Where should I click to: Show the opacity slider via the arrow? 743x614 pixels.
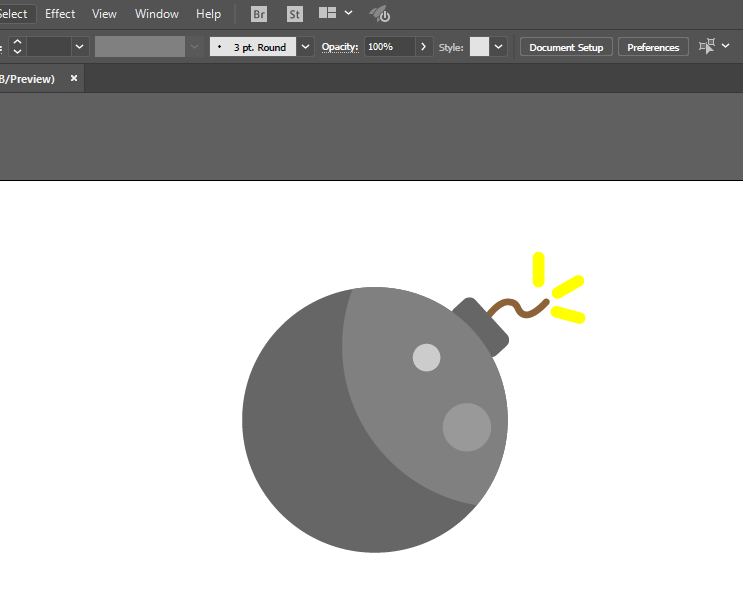424,47
